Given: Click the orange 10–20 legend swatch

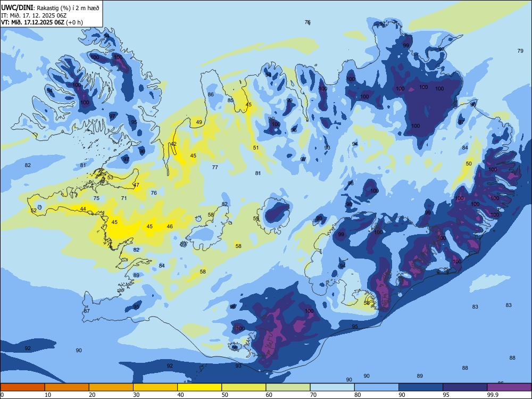Looking at the screenshot, I should (67, 387).
